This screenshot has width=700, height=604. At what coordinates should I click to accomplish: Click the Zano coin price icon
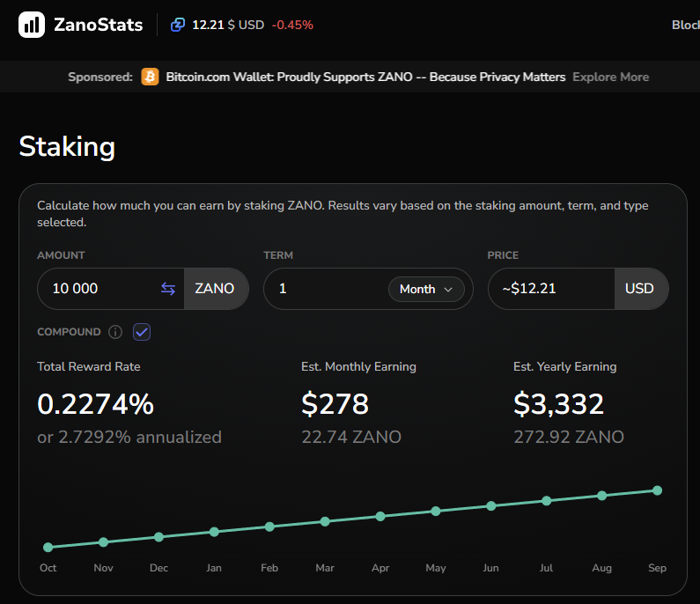[x=179, y=25]
